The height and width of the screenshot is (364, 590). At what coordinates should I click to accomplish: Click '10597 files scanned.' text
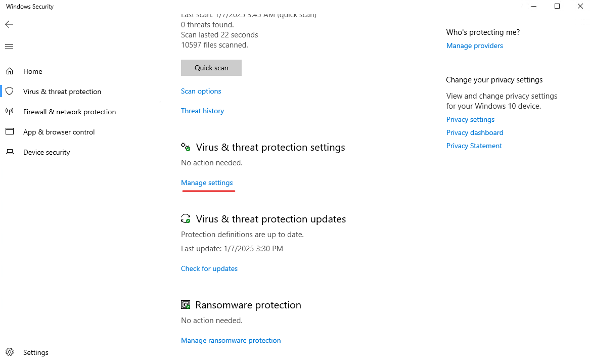coord(214,45)
